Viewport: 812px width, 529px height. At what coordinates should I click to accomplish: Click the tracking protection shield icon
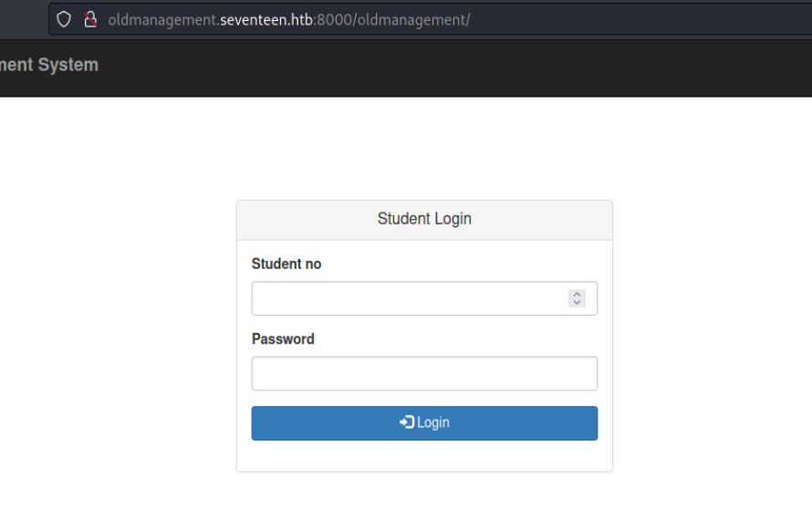[x=63, y=19]
